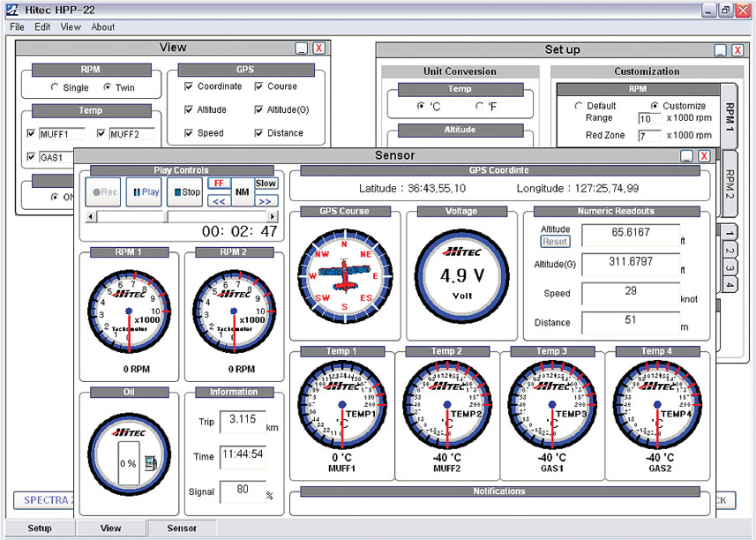The image size is (756, 540).
Task: Set playback speed to NM
Action: coord(243,191)
